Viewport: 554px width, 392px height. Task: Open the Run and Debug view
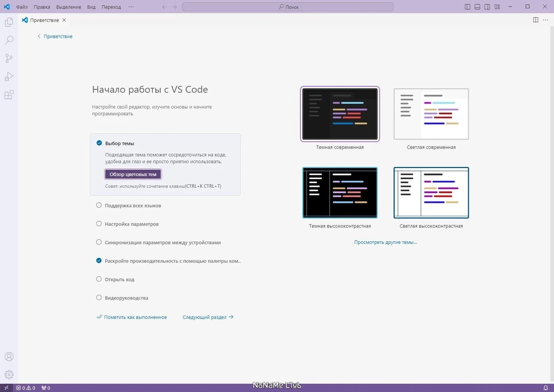pyautogui.click(x=9, y=77)
